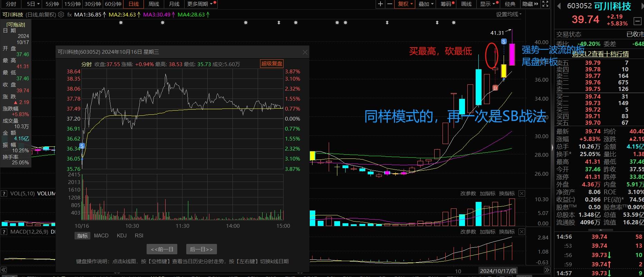Zoom in chart with plus icon
Viewport: 644px width, 277px height.
coord(380,4)
